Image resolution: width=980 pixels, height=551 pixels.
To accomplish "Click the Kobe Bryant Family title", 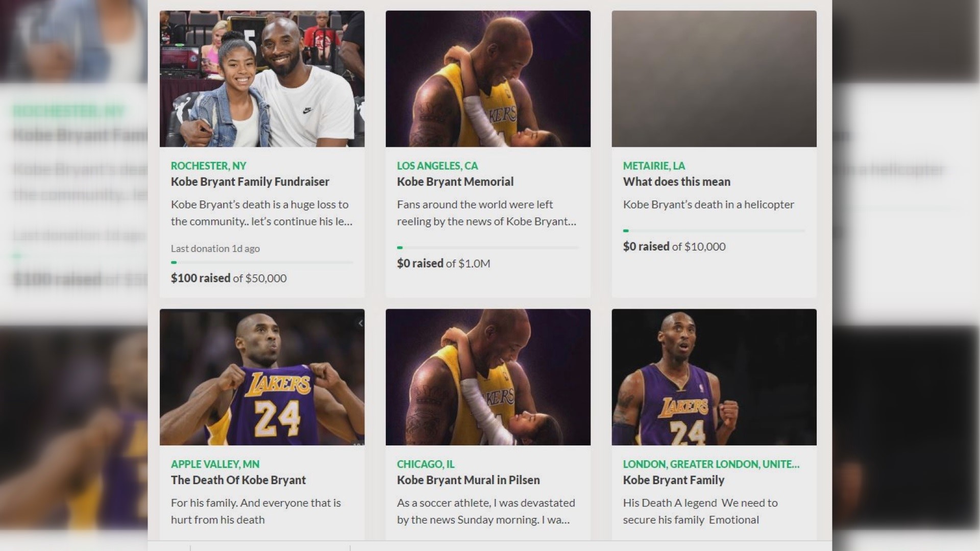I will pos(674,480).
